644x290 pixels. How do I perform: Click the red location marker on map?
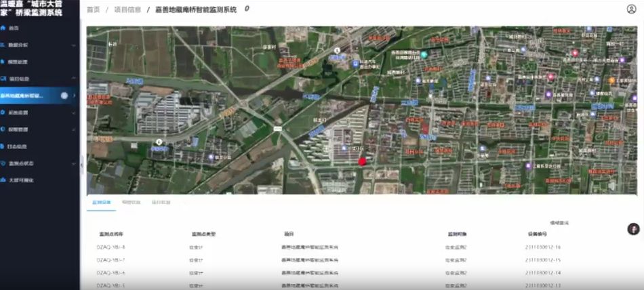click(362, 161)
